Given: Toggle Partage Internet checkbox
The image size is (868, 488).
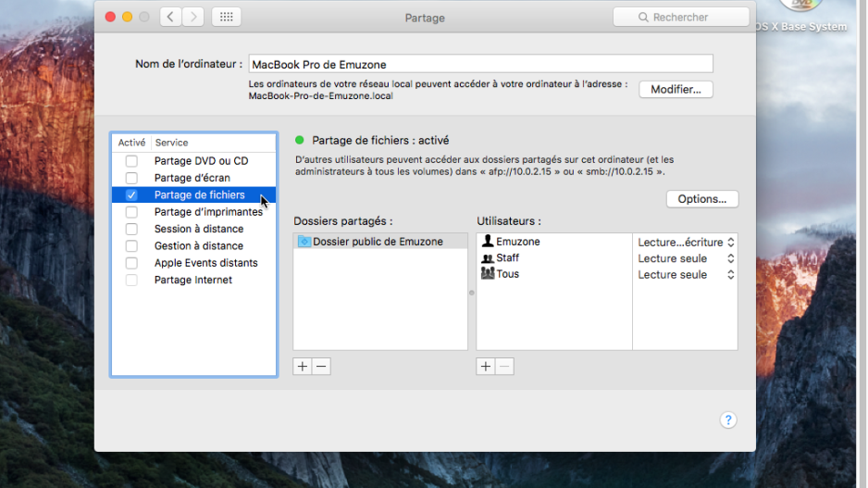Looking at the screenshot, I should 131,280.
